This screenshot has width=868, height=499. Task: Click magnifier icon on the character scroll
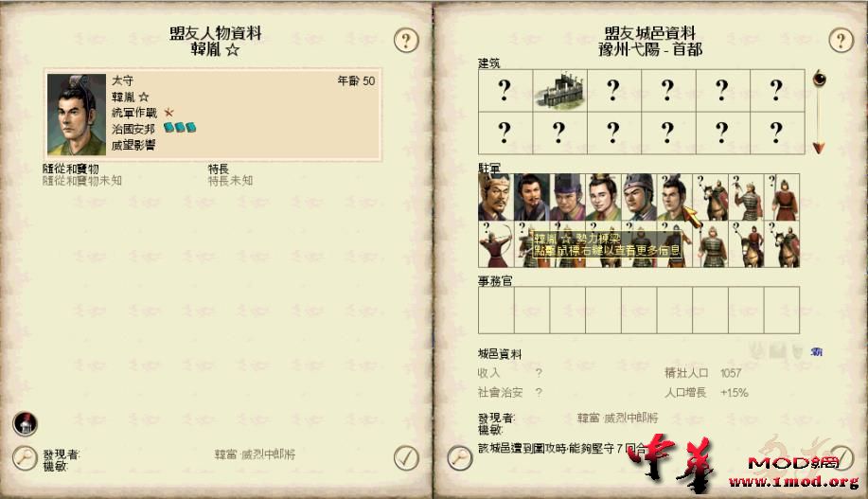[25, 458]
